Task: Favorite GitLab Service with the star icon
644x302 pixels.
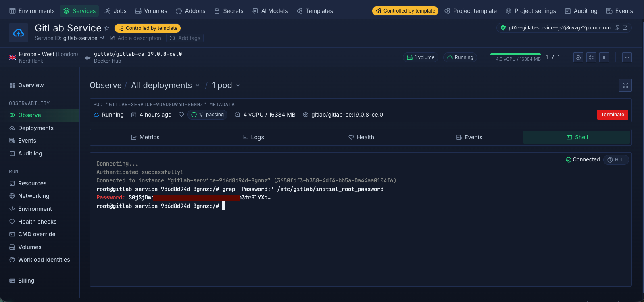Action: click(107, 28)
